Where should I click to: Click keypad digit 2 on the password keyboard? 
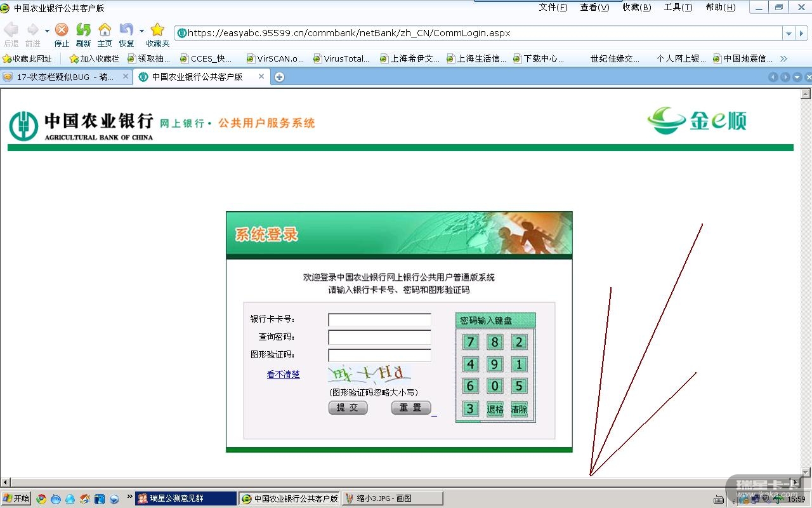click(519, 342)
